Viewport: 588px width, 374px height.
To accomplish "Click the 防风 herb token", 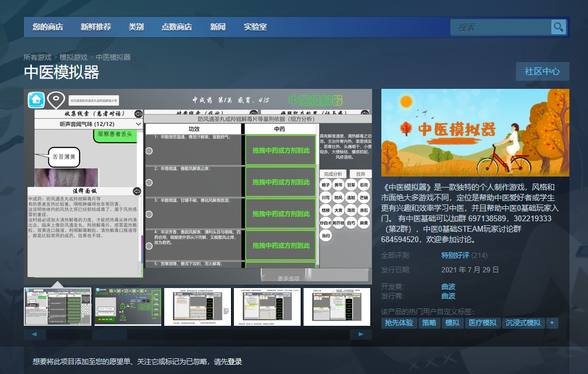I will point(338,197).
